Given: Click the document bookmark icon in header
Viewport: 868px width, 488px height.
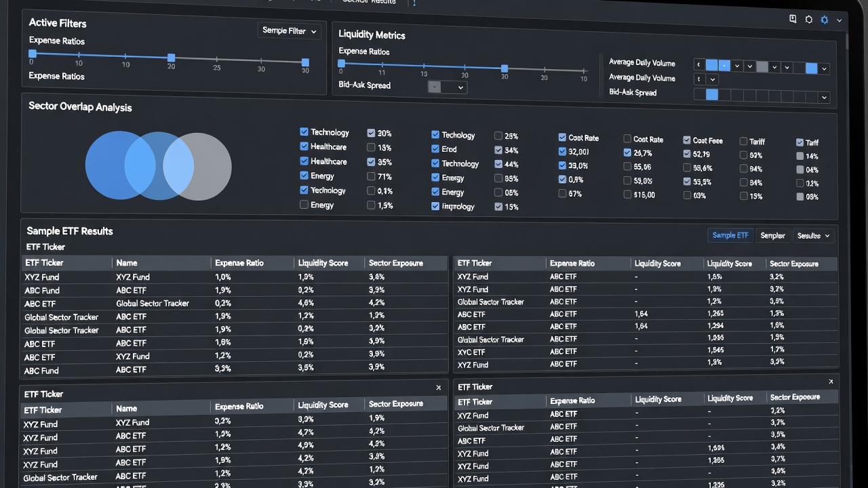Looking at the screenshot, I should click(793, 19).
